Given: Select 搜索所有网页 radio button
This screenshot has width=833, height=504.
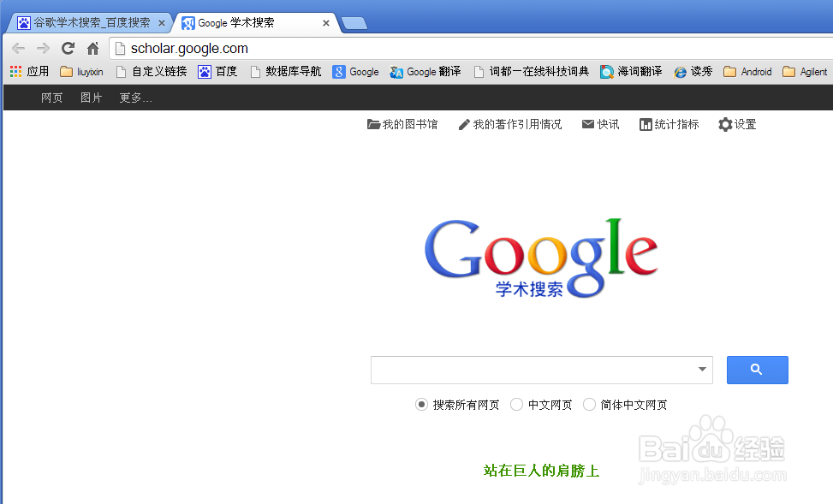Looking at the screenshot, I should [x=421, y=405].
